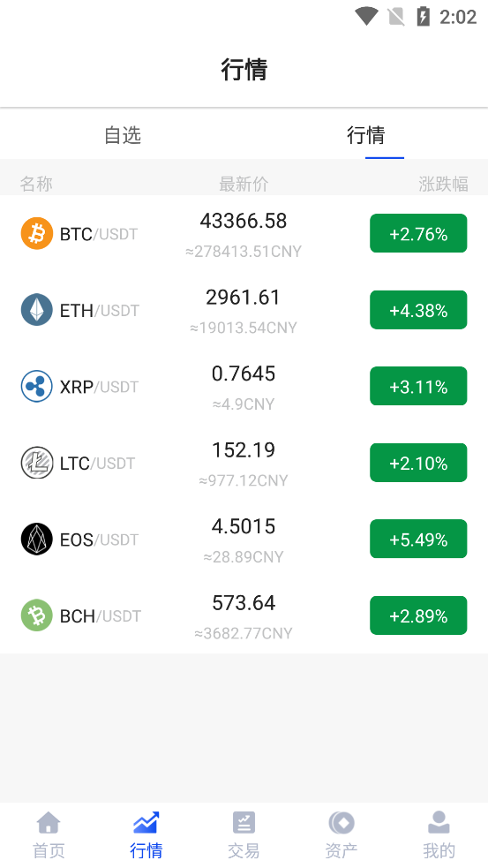The image size is (488, 868).
Task: Open the 资产 assets tab
Action: coord(342,835)
